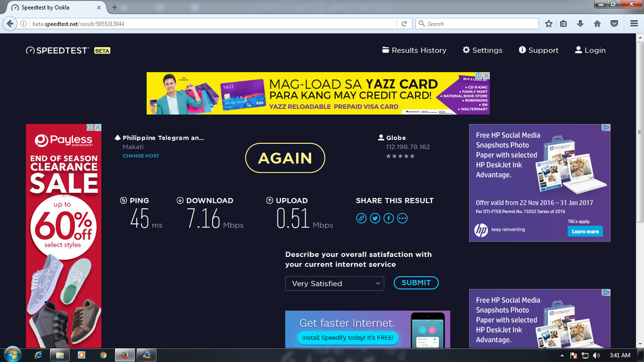Run the test again with AGAIN button
The width and height of the screenshot is (644, 362).
pyautogui.click(x=285, y=158)
